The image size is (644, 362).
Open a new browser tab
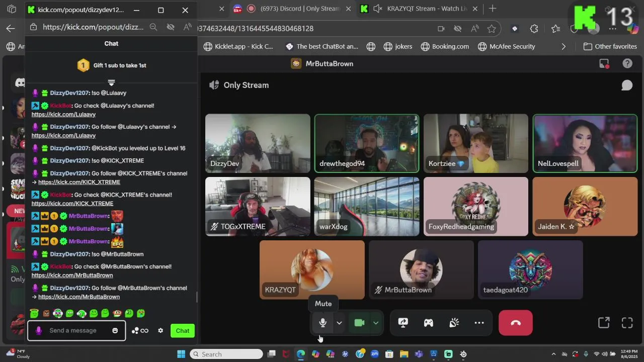[493, 9]
